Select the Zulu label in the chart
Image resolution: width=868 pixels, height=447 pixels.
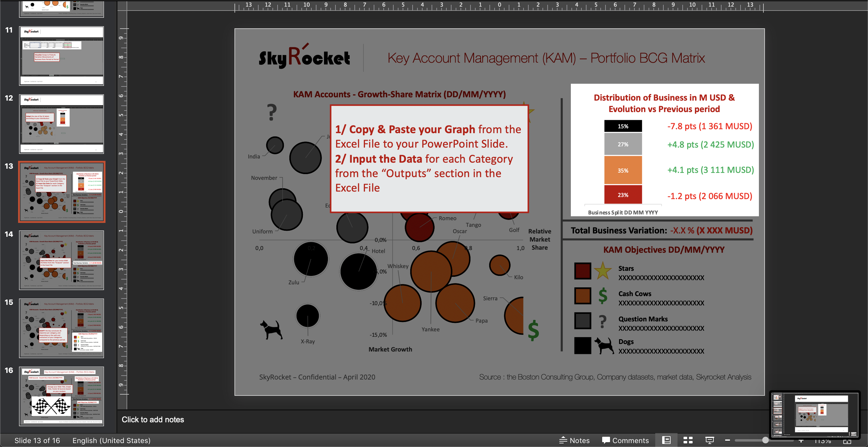(294, 282)
